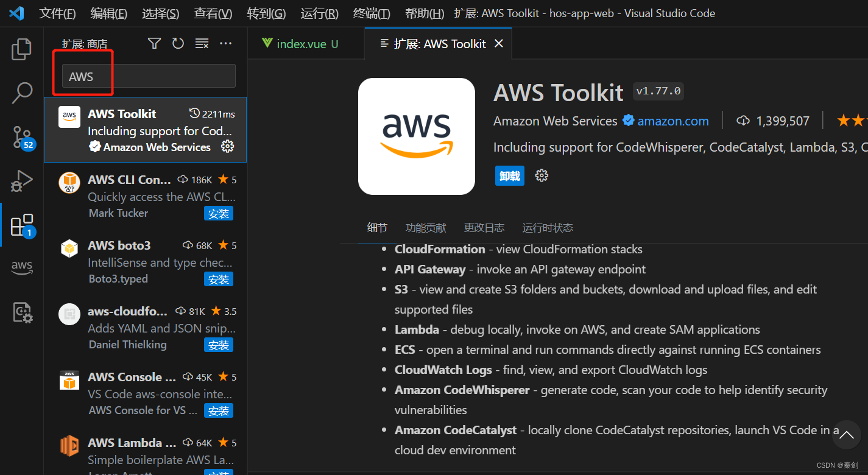The width and height of the screenshot is (868, 475).
Task: Select the AWS CLI Configure list entry title
Action: click(x=129, y=180)
